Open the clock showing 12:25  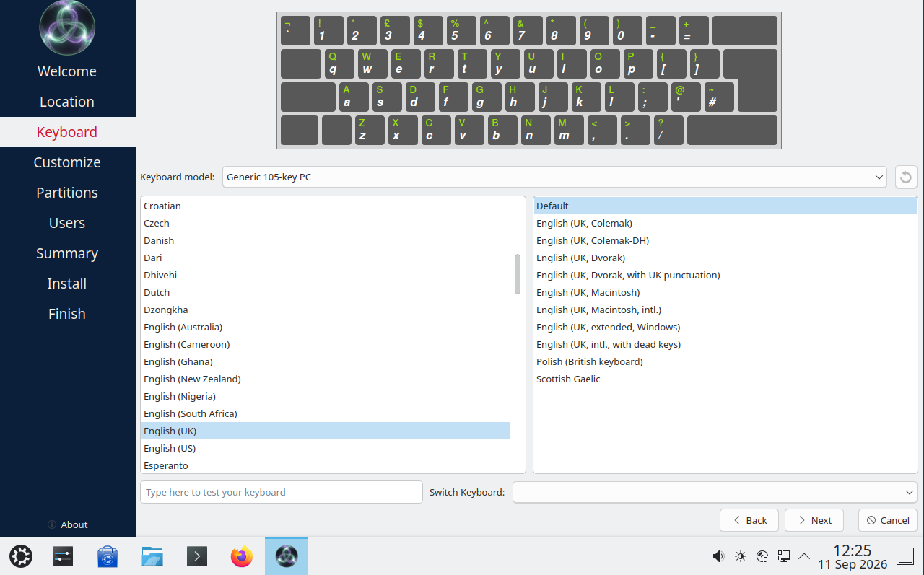click(852, 556)
